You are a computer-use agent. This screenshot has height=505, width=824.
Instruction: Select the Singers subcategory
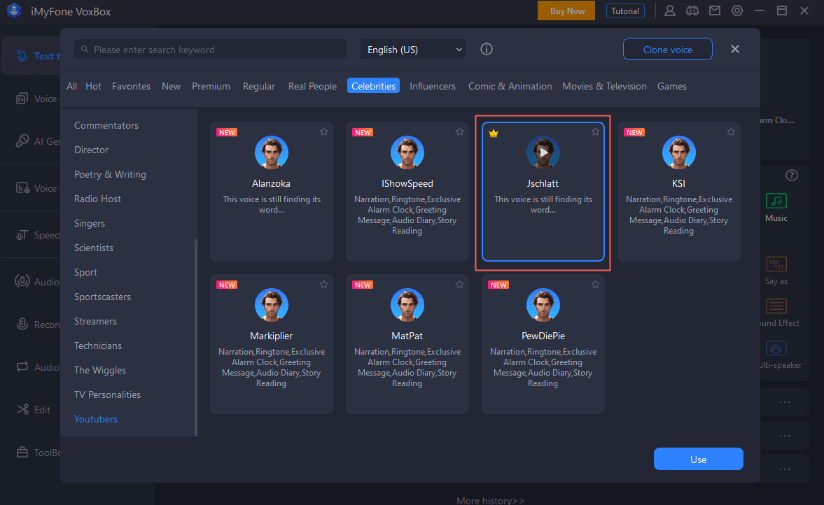point(89,223)
